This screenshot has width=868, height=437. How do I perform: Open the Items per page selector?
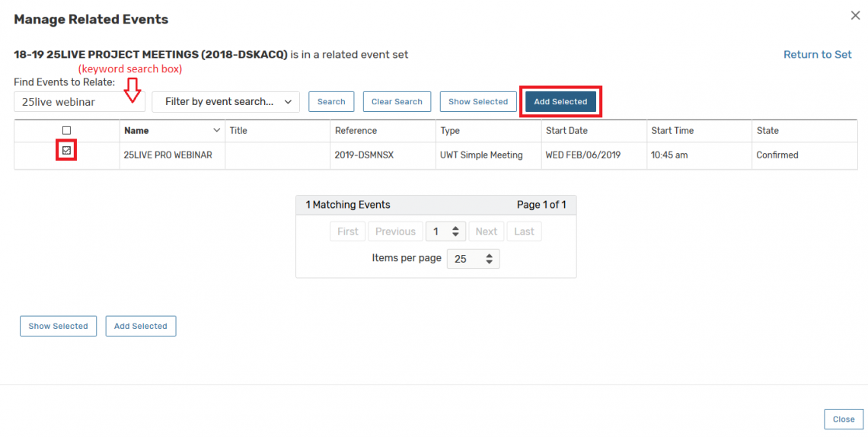click(473, 259)
